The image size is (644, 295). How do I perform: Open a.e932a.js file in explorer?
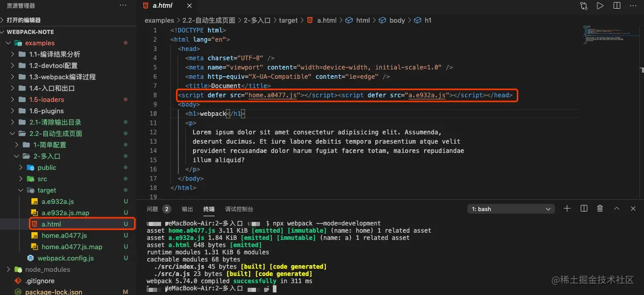coord(58,201)
